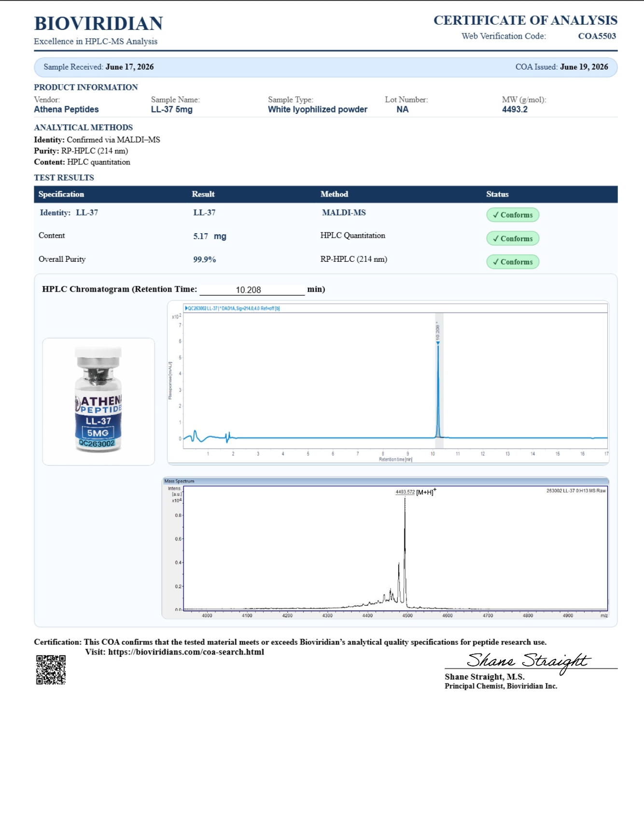Click the Specification column header
644x836 pixels.
coord(61,194)
